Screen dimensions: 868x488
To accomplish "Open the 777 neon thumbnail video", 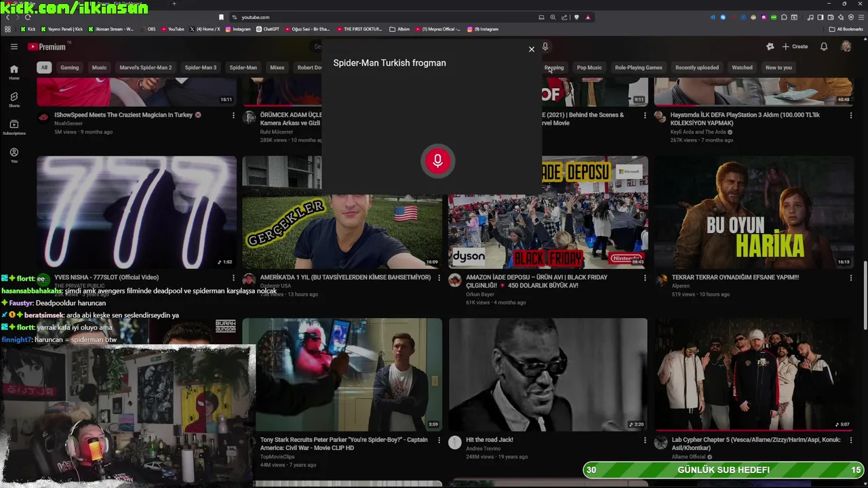I will [136, 212].
